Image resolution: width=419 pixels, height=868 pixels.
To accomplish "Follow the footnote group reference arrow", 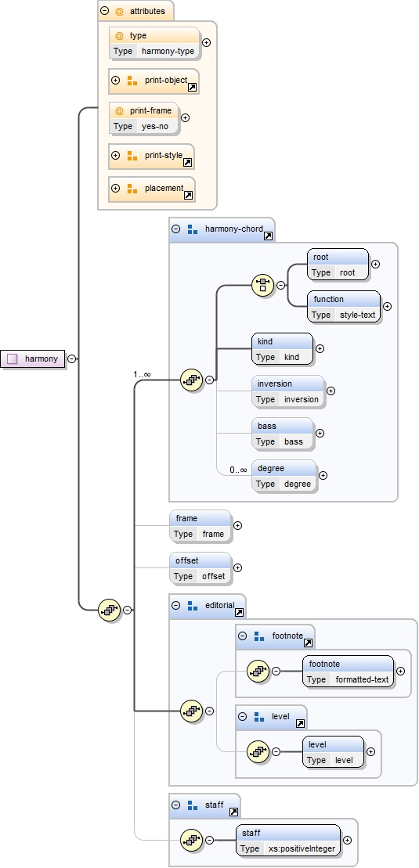I will [308, 643].
